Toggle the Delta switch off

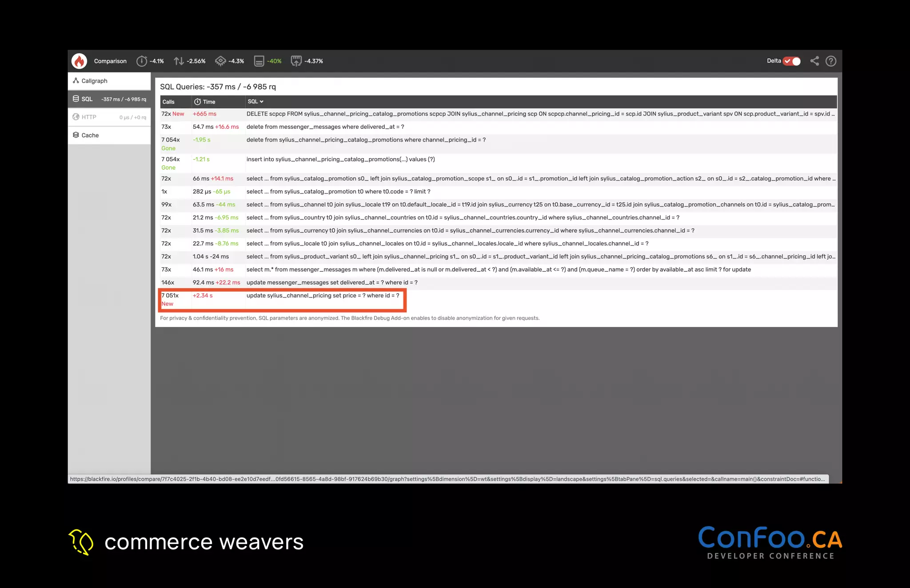tap(792, 61)
